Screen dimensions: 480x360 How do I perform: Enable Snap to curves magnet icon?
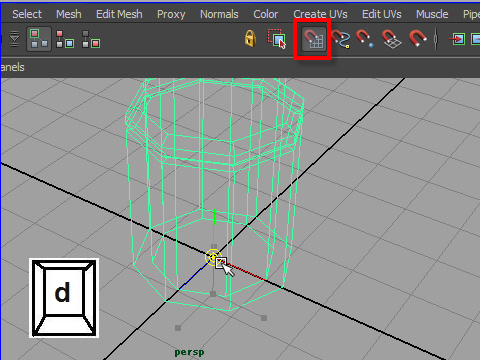[340, 39]
